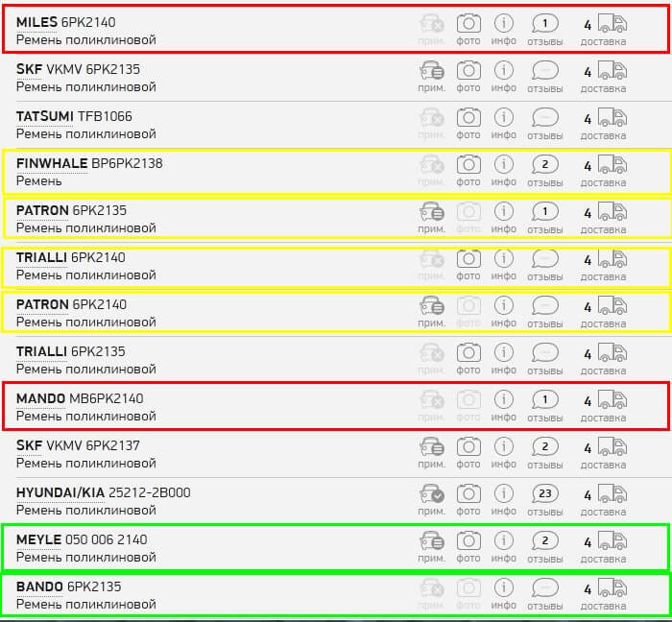Click the TATSUMI brand name
The height and width of the screenshot is (622, 672).
click(x=44, y=116)
